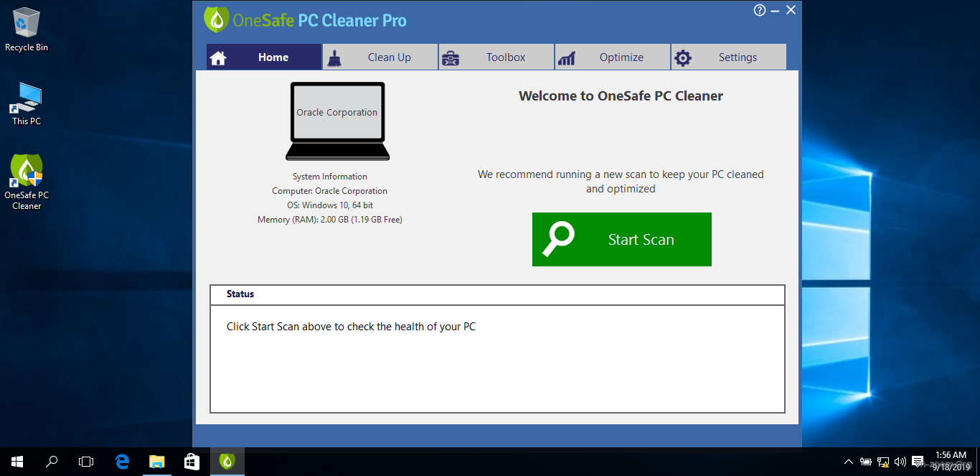Click 'OS: Windows 10, 64 bit' text

[x=330, y=205]
